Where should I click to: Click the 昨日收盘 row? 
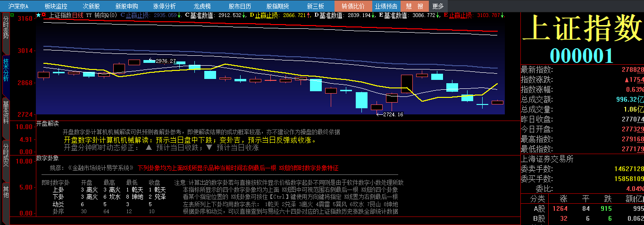point(582,119)
